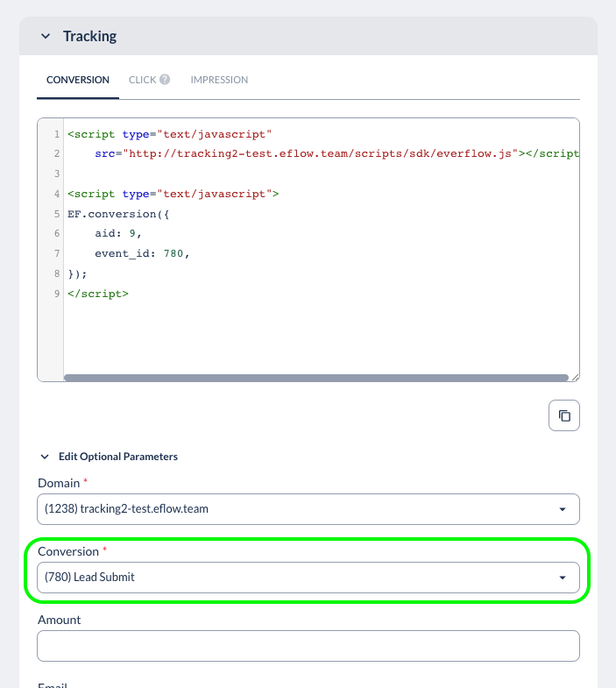Click the closing </script> line nine
The width and height of the screenshot is (616, 688).
pyautogui.click(x=98, y=294)
